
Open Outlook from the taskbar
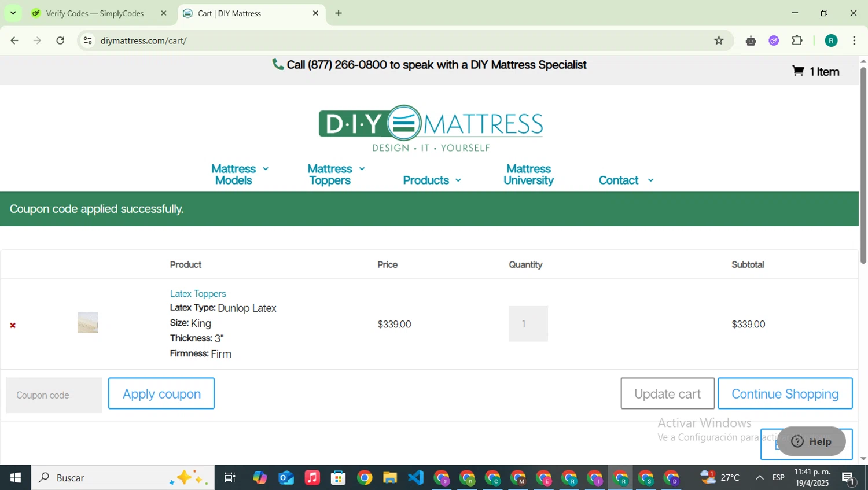point(286,478)
